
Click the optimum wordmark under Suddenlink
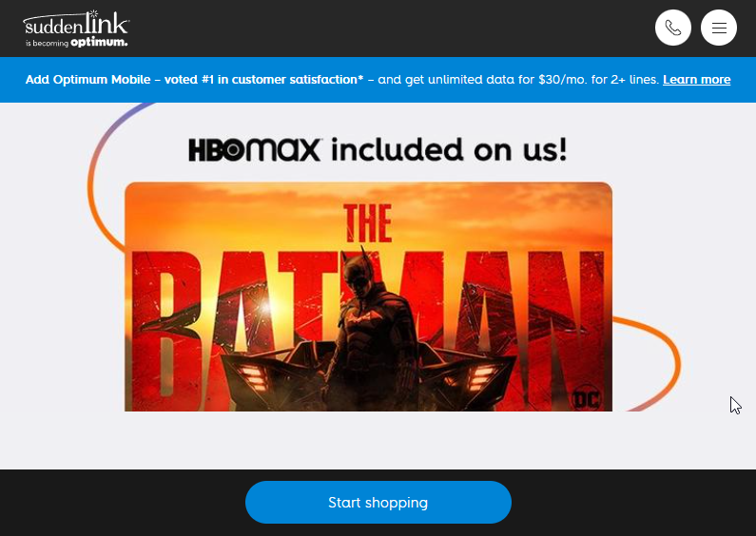pos(99,43)
